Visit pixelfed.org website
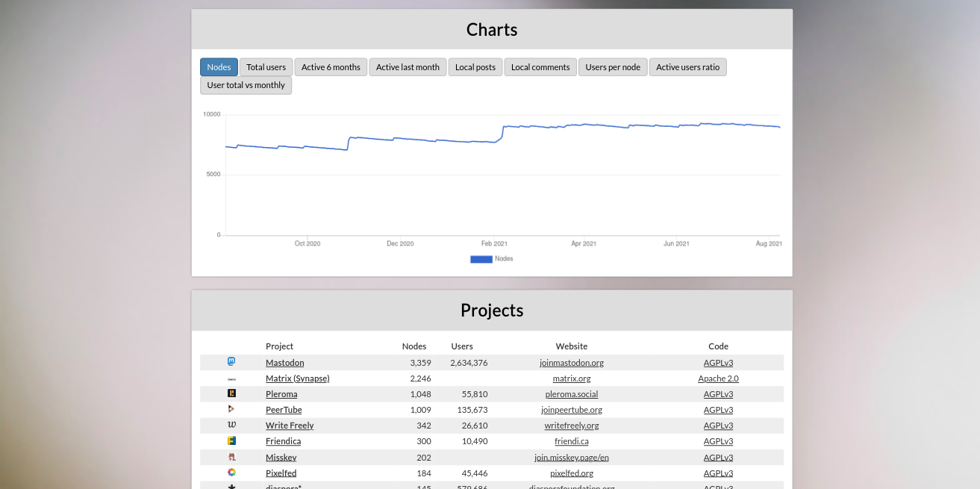 (x=572, y=473)
